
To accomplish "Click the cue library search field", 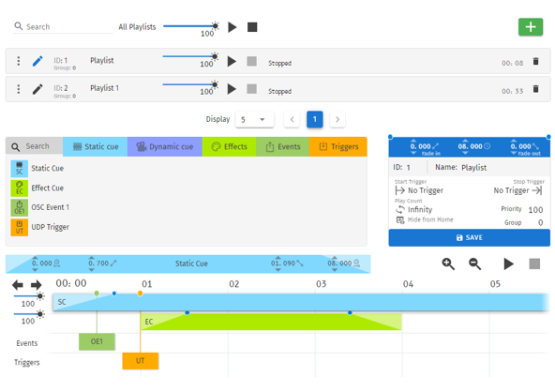I will (35, 146).
